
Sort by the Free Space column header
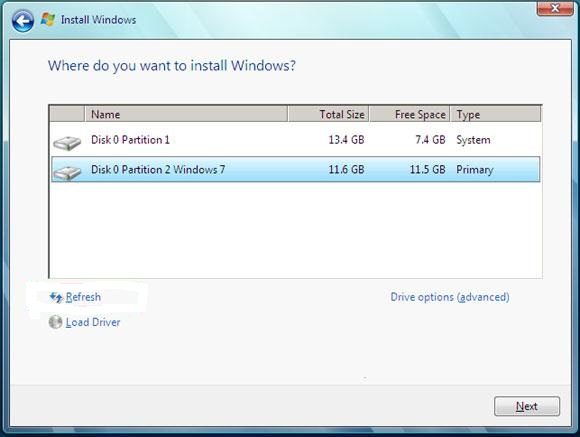click(x=409, y=114)
